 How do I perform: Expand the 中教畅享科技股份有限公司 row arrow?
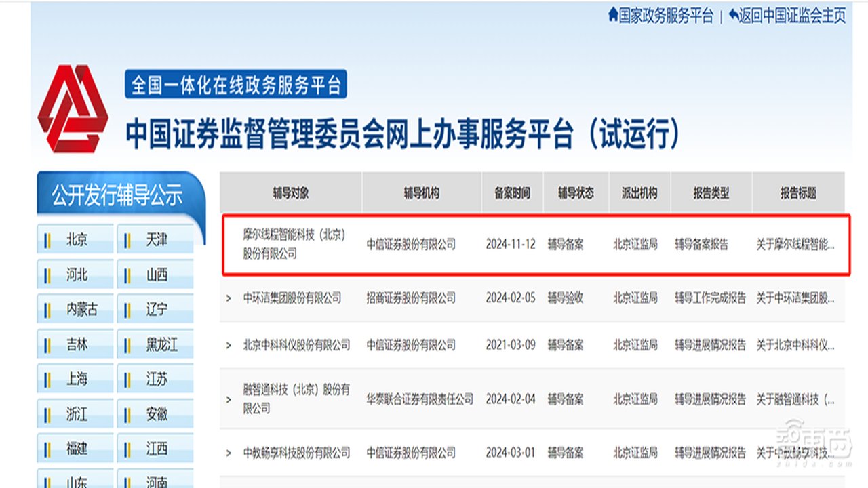(229, 453)
